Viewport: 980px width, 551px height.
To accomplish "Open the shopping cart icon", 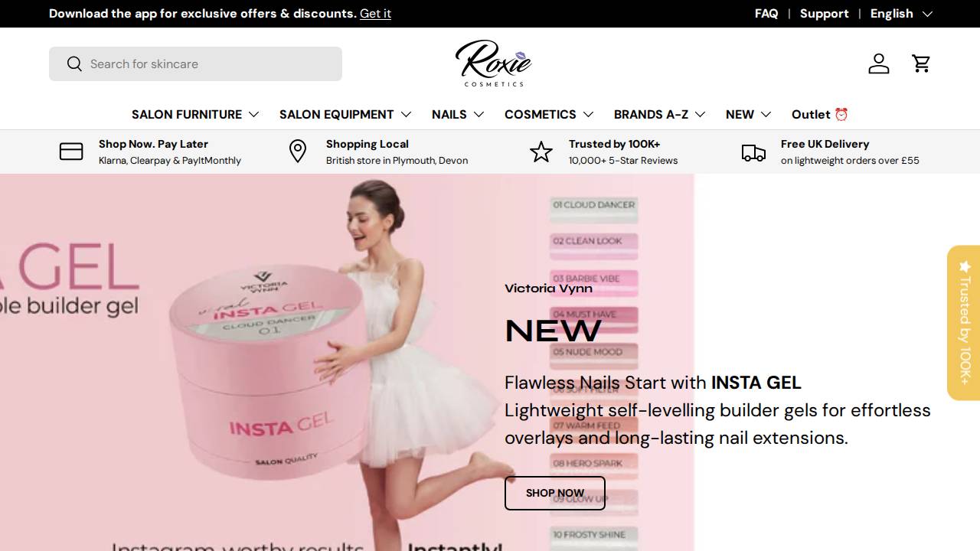I will click(921, 64).
